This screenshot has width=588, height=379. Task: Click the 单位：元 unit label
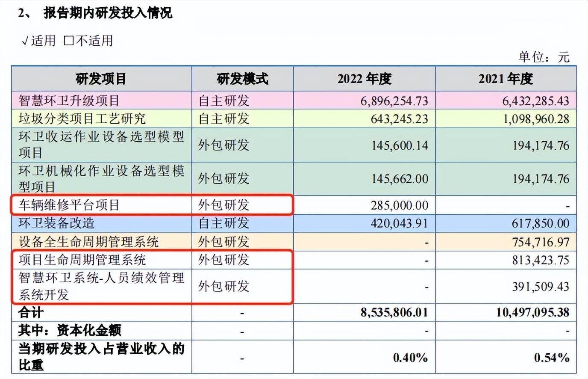(x=544, y=57)
